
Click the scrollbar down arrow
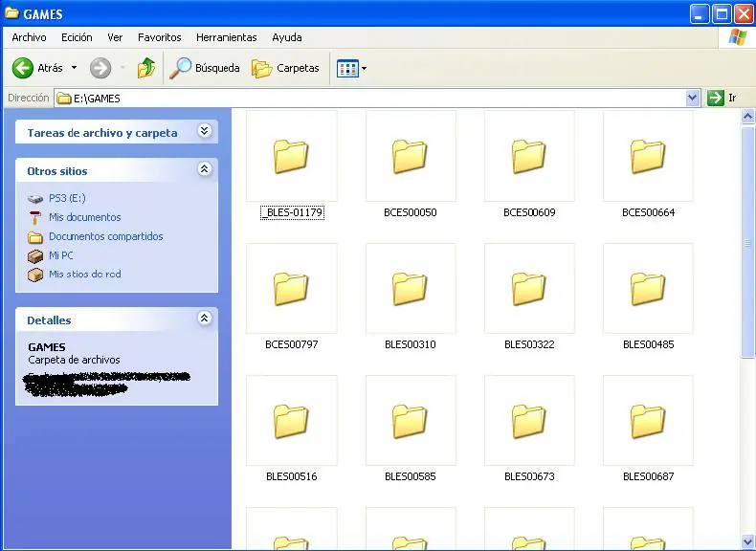click(747, 542)
